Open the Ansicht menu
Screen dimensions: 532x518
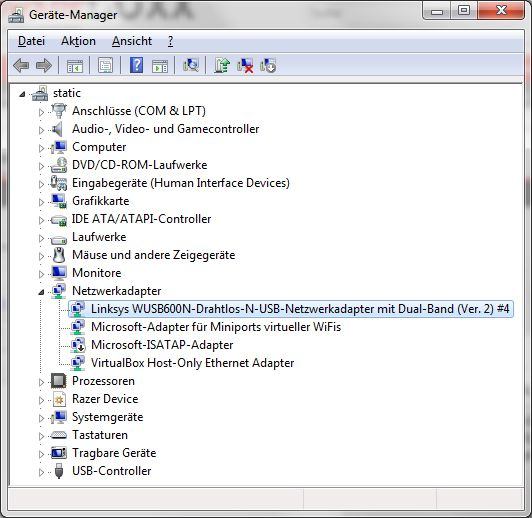(132, 41)
